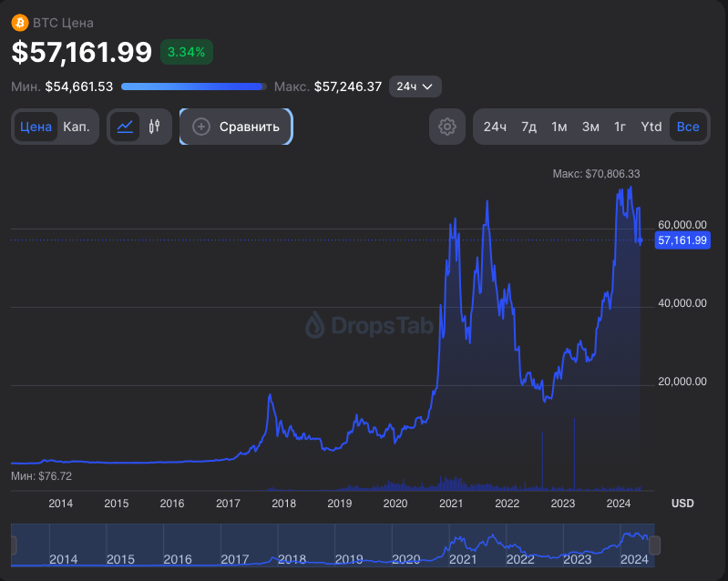Click the 2020 label on main axis
The image size is (728, 581).
395,504
